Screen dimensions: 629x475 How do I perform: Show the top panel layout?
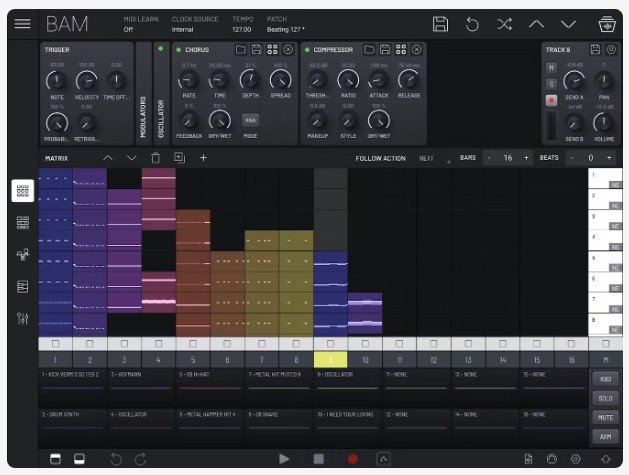coord(55,459)
